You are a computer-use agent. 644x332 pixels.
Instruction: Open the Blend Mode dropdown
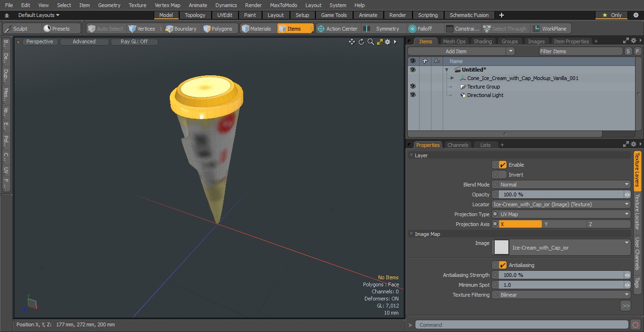tap(561, 185)
